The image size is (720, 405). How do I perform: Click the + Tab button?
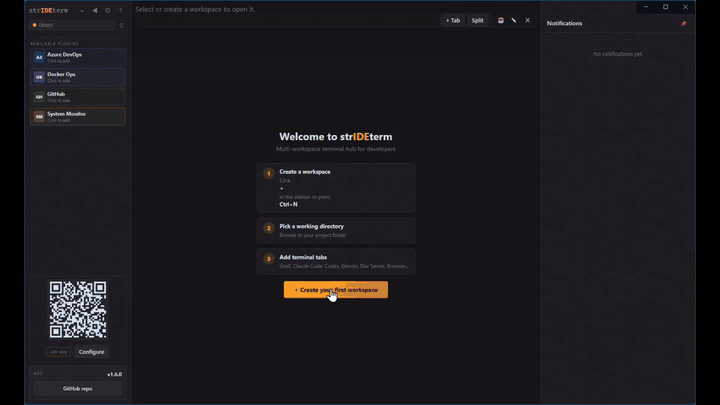pyautogui.click(x=453, y=20)
